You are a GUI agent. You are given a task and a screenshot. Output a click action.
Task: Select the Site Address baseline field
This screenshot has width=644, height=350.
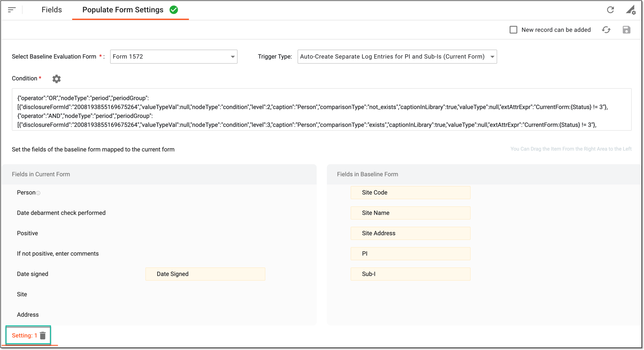[410, 233]
